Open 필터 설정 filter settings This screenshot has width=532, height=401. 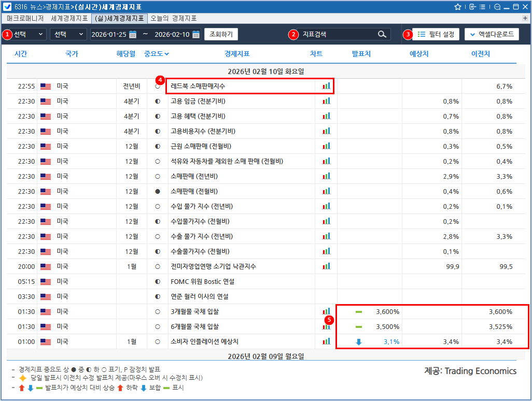point(436,35)
